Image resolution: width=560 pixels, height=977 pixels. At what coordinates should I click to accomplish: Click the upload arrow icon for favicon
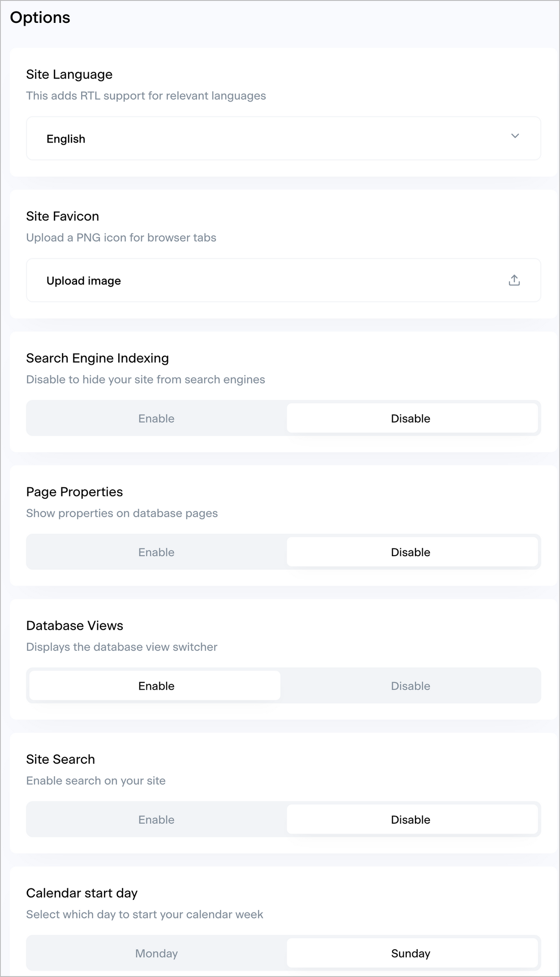pyautogui.click(x=514, y=280)
